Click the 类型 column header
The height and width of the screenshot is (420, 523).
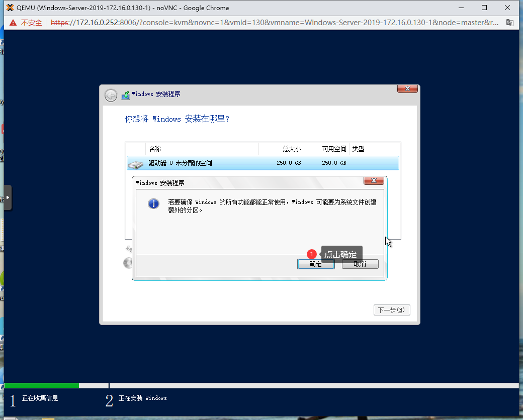click(x=375, y=149)
